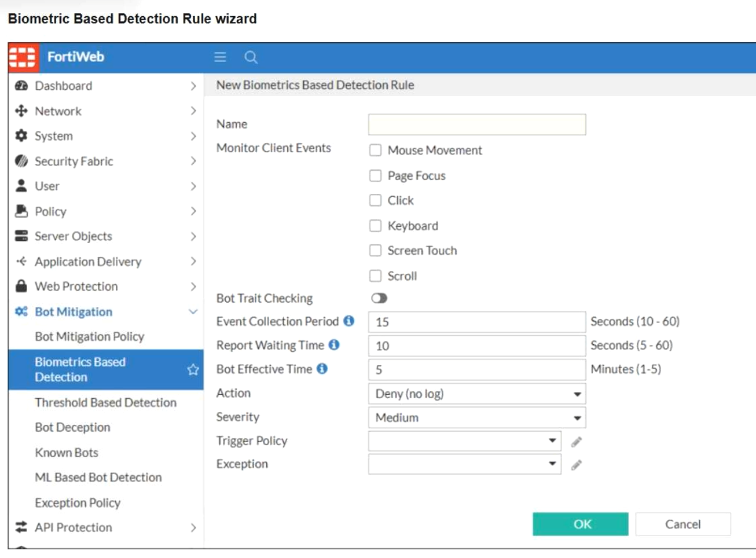Click the Security Fabric icon
This screenshot has height=558, width=756.
pyautogui.click(x=21, y=161)
